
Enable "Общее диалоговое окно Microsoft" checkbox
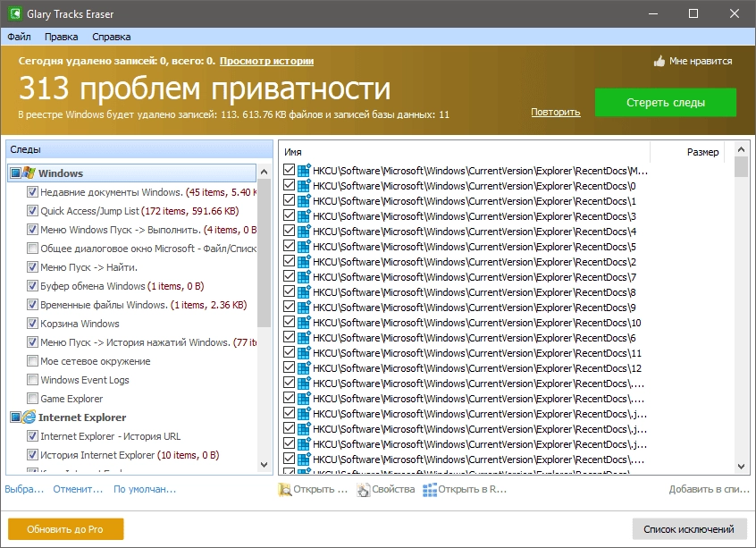coord(32,249)
